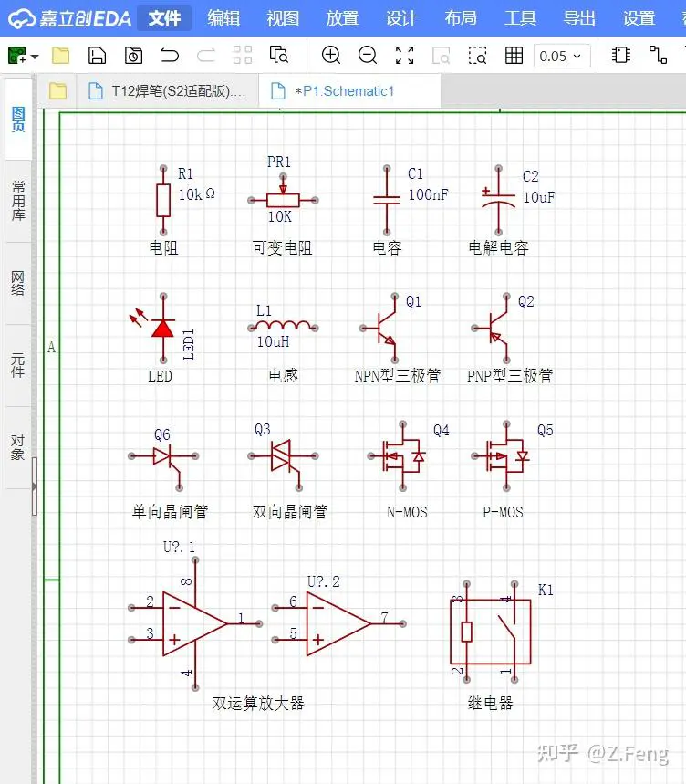
Task: Select the wire drawing tool icon
Action: [x=658, y=56]
